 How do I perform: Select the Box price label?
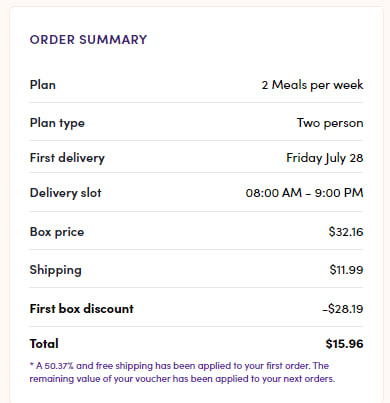click(57, 232)
